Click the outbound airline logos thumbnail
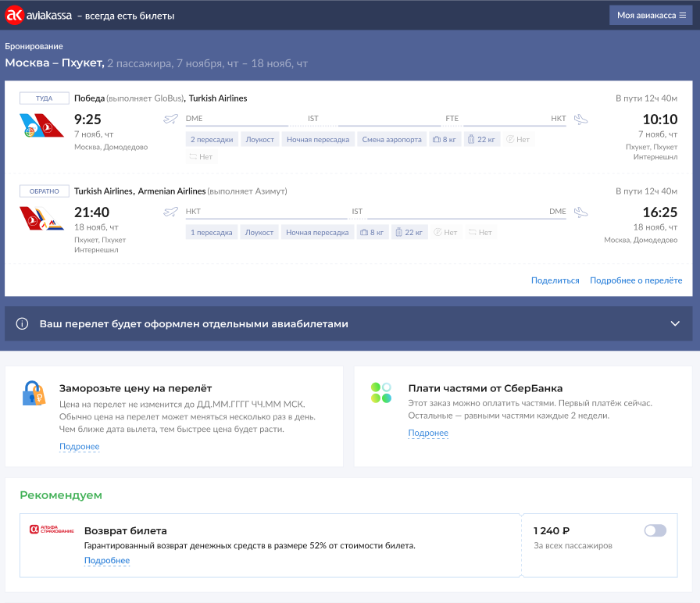 point(41,126)
